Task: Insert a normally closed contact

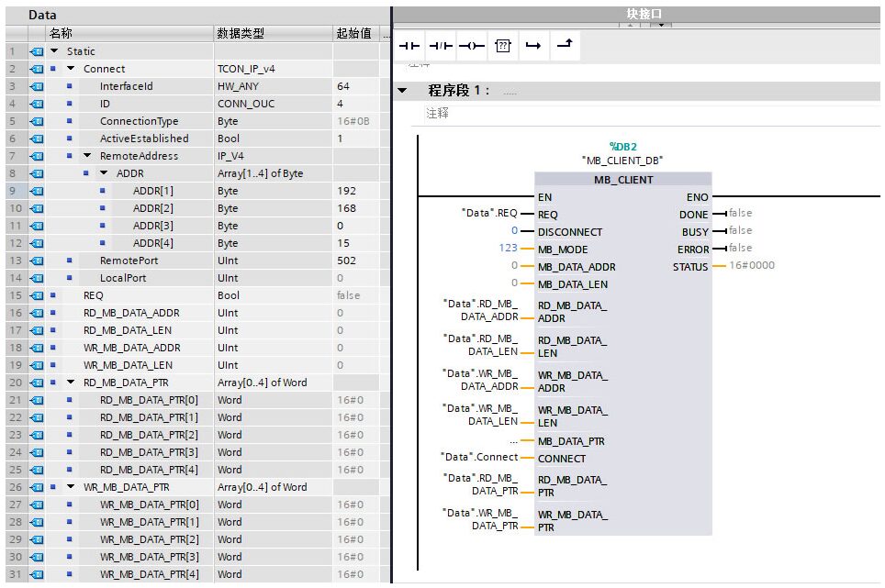Action: click(x=441, y=46)
